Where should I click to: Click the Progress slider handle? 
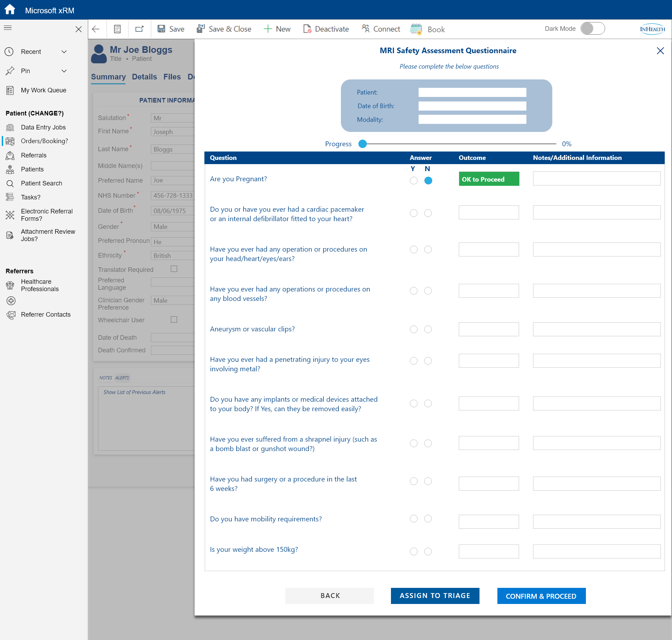(363, 144)
